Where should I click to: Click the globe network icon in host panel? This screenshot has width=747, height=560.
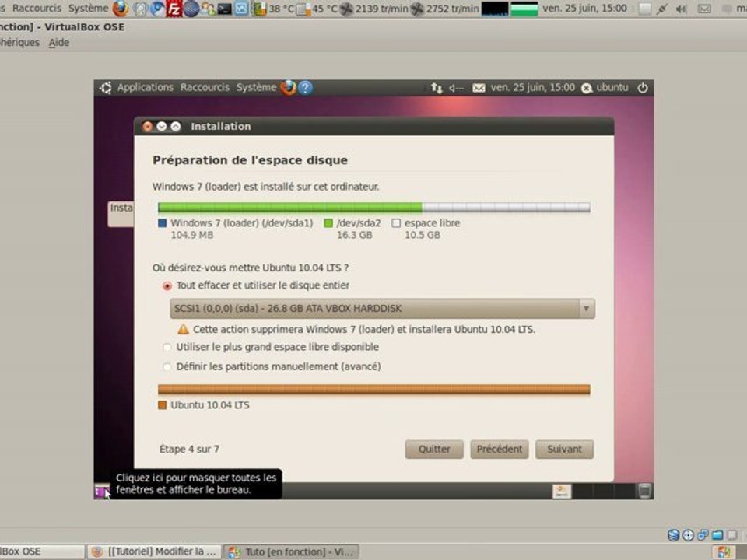click(191, 9)
